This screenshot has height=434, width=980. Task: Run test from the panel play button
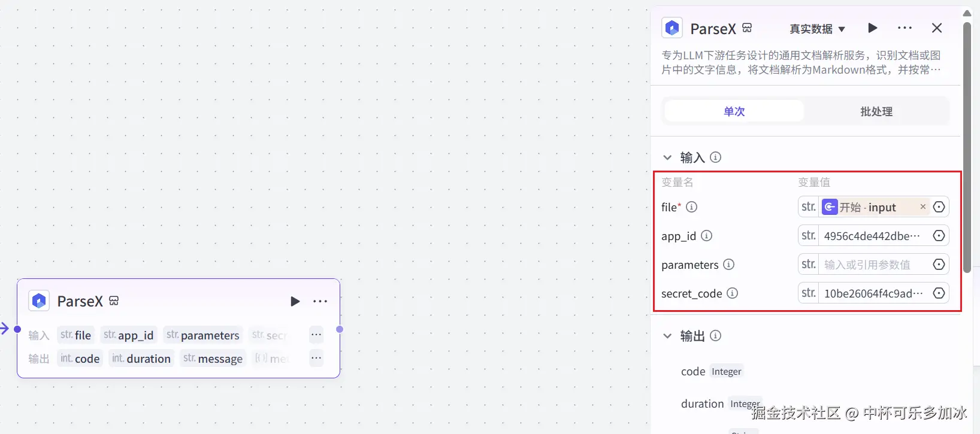[873, 28]
